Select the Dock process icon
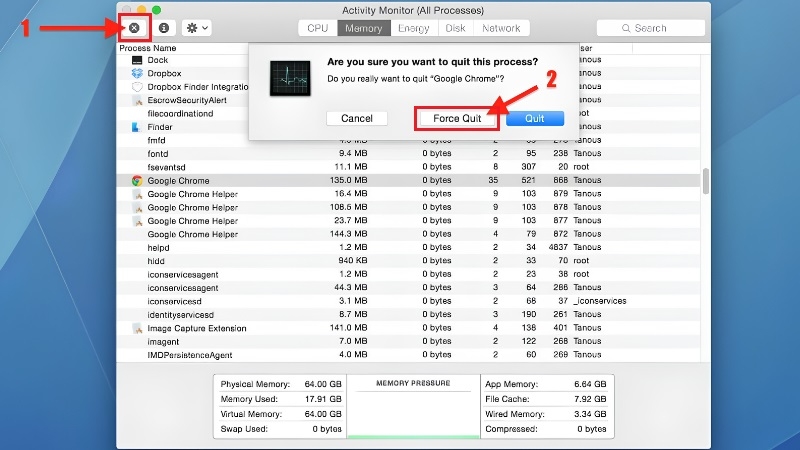The width and height of the screenshot is (800, 450). 137,60
